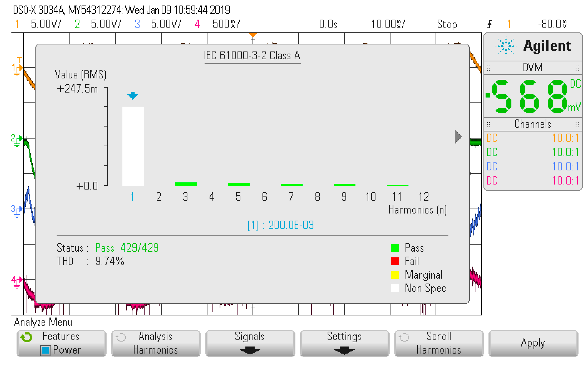Click the blue harmonic selection arrow
This screenshot has width=588, height=365.
click(x=132, y=96)
